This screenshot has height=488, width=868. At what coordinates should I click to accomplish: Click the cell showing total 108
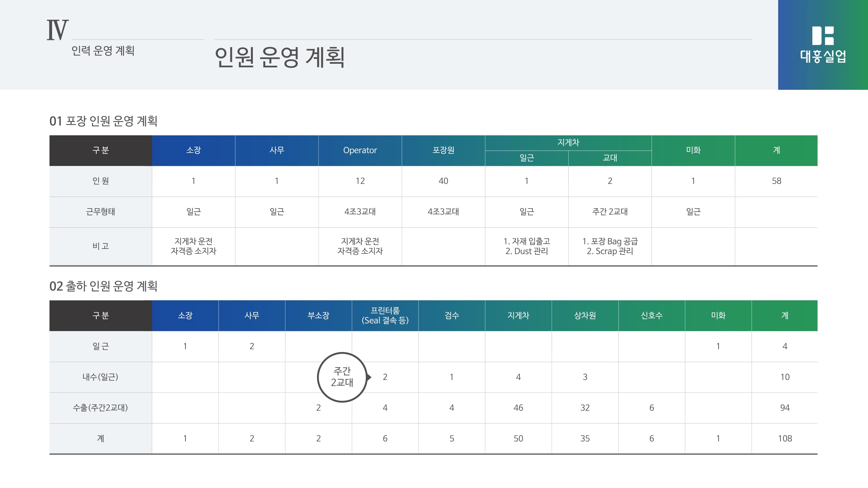(x=784, y=438)
